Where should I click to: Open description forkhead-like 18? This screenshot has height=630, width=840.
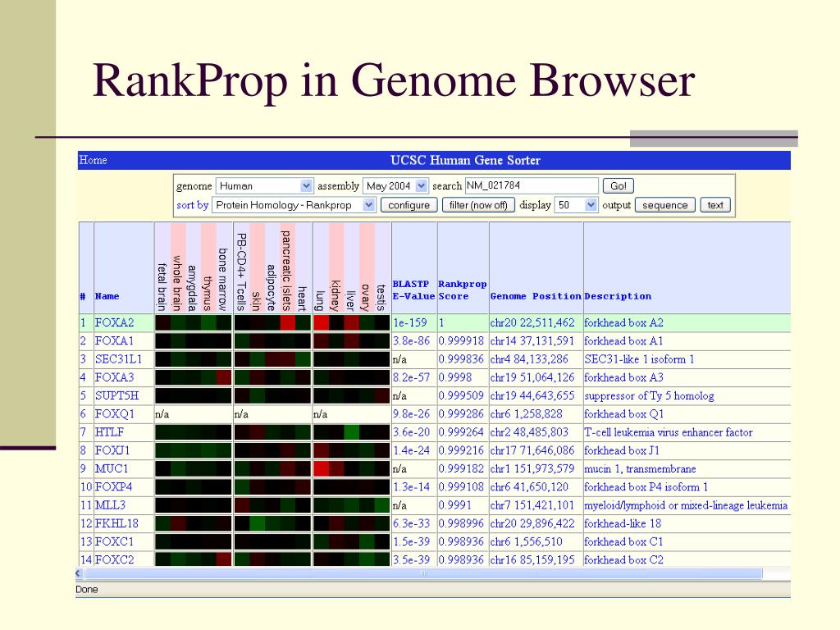(623, 523)
